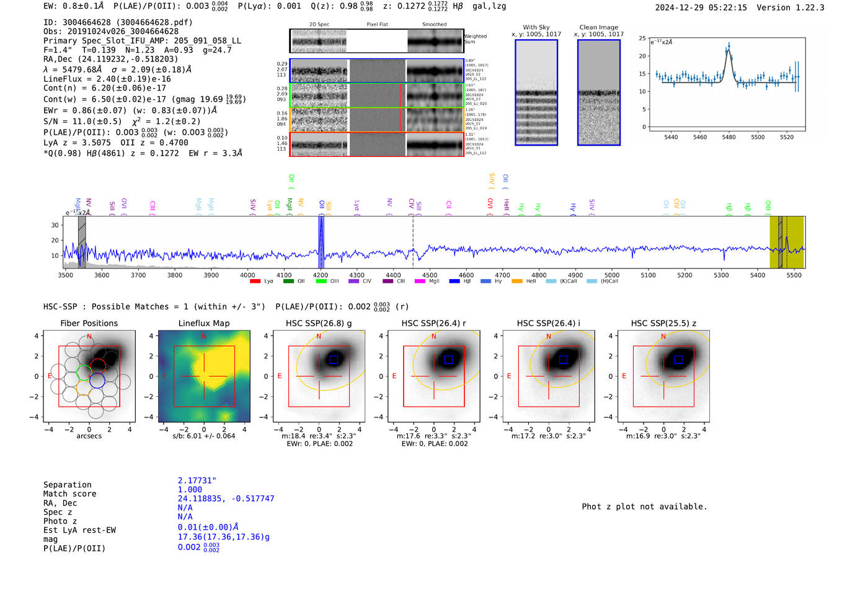Click the Obs: 20191024v026_3004664628 text

pos(111,32)
